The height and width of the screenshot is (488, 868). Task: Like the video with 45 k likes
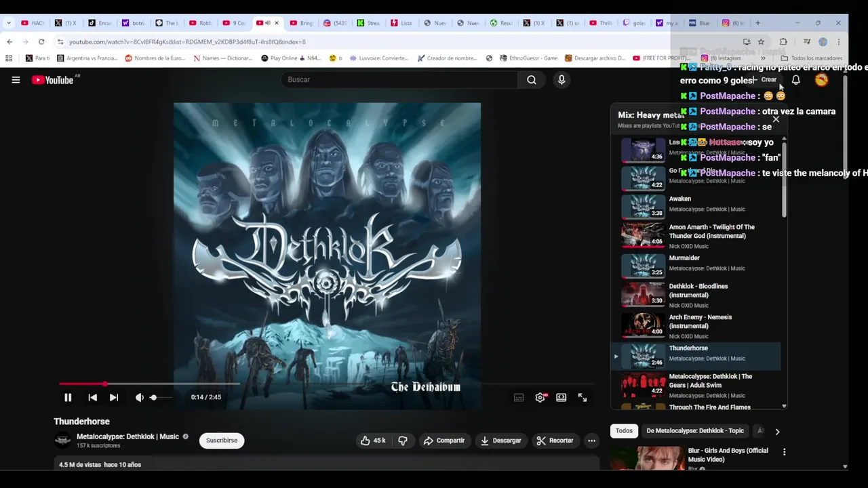[373, 441]
